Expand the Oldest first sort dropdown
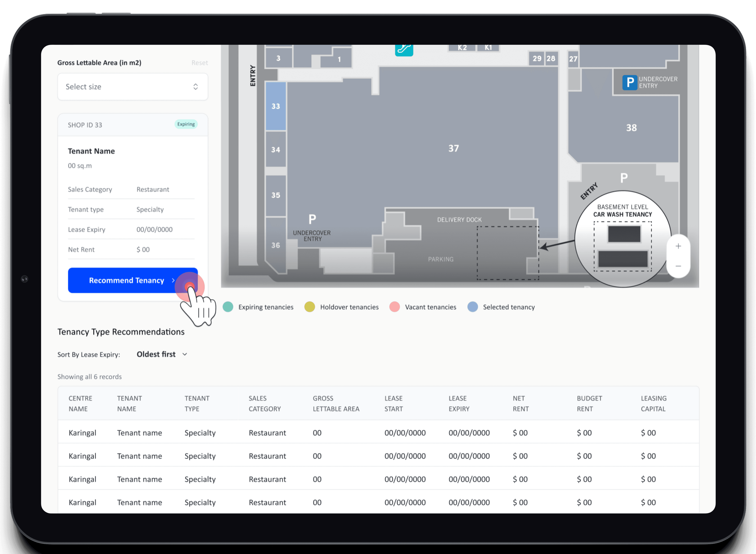This screenshot has height=554, width=756. [156, 354]
